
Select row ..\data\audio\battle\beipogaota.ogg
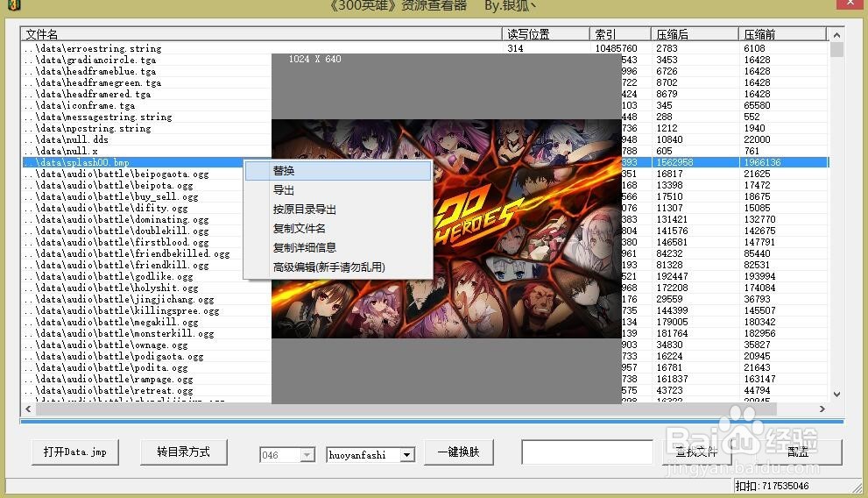pyautogui.click(x=425, y=174)
